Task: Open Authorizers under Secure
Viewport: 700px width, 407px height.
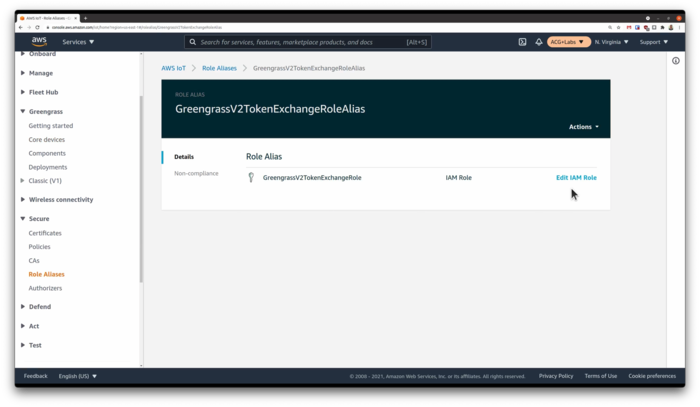Action: (x=46, y=288)
